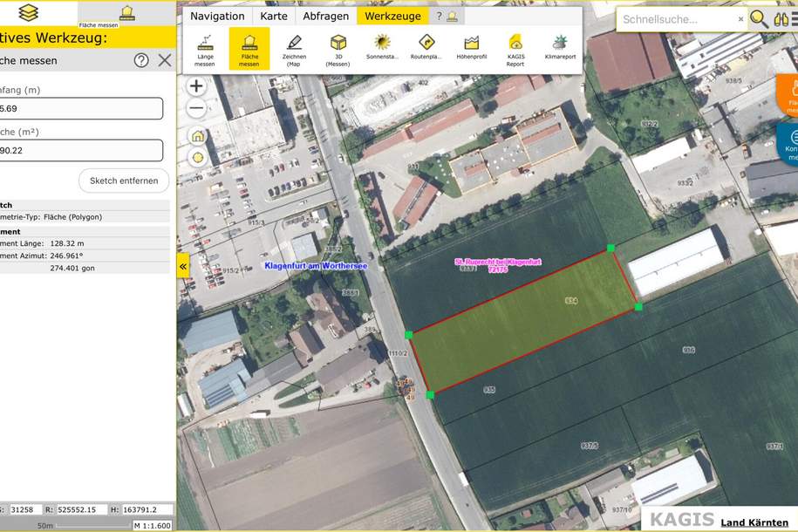
Task: Generate a KAGIS Report
Action: [x=515, y=50]
